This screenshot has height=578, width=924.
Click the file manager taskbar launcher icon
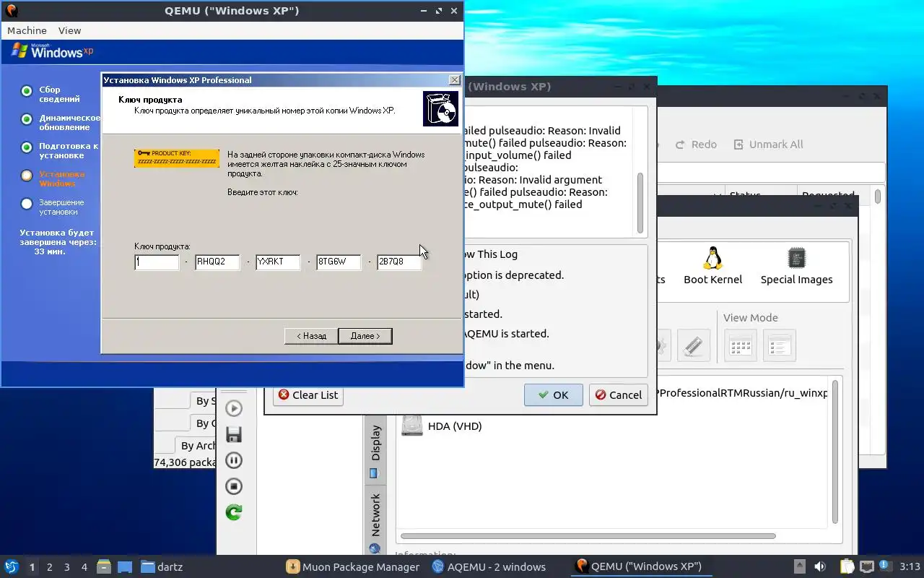coord(103,566)
